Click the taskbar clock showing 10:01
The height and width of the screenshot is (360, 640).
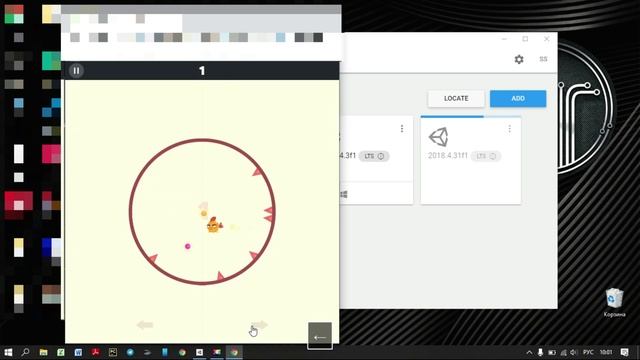(606, 352)
